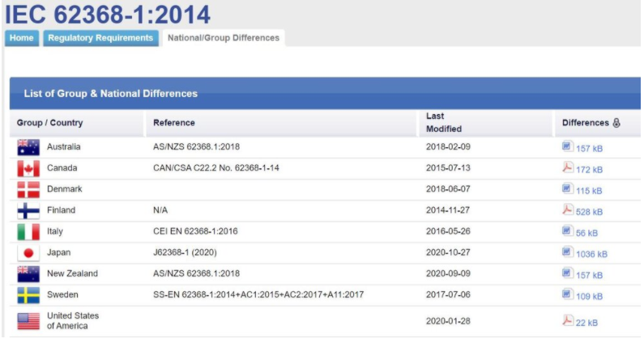Click Australia's document icon in Differences column

[567, 147]
